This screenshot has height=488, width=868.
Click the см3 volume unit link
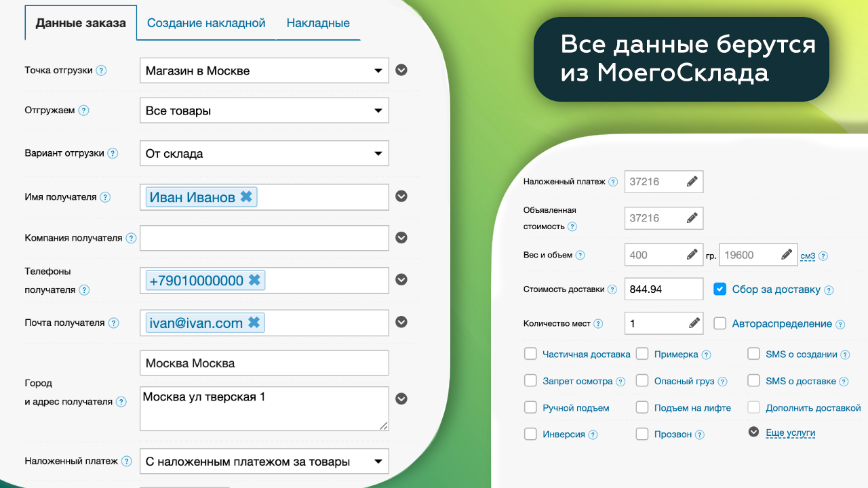[808, 256]
